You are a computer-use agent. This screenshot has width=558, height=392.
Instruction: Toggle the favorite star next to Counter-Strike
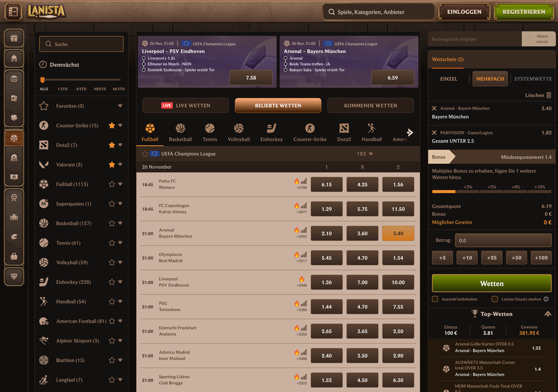click(x=112, y=125)
